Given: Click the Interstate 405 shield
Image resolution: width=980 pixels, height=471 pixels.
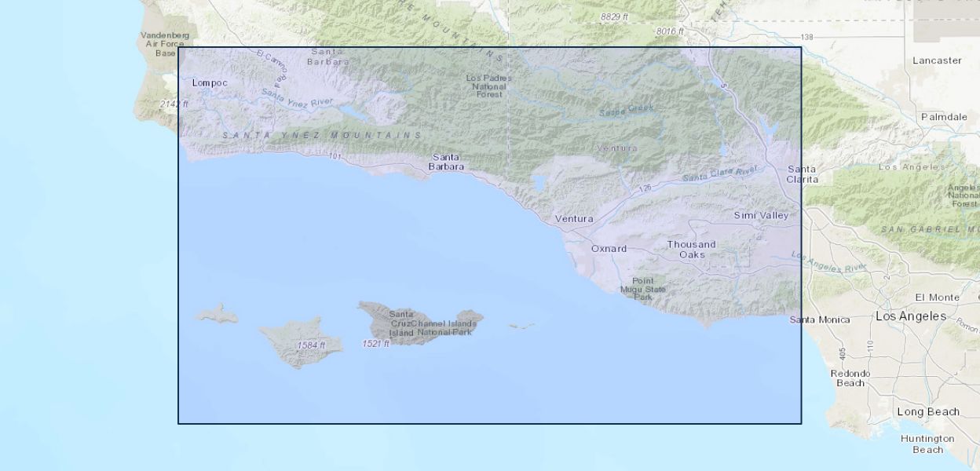Looking at the screenshot, I should 842,355.
